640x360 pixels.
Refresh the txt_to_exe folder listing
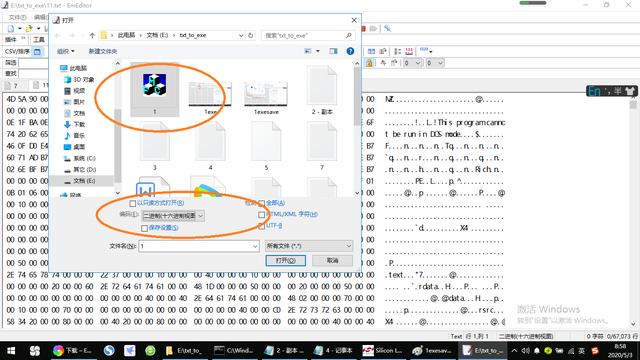[x=251, y=36]
